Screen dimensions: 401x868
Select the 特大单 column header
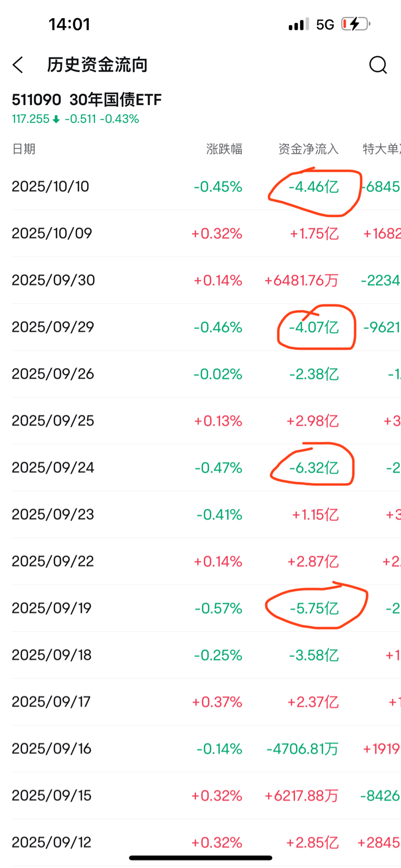pos(381,149)
